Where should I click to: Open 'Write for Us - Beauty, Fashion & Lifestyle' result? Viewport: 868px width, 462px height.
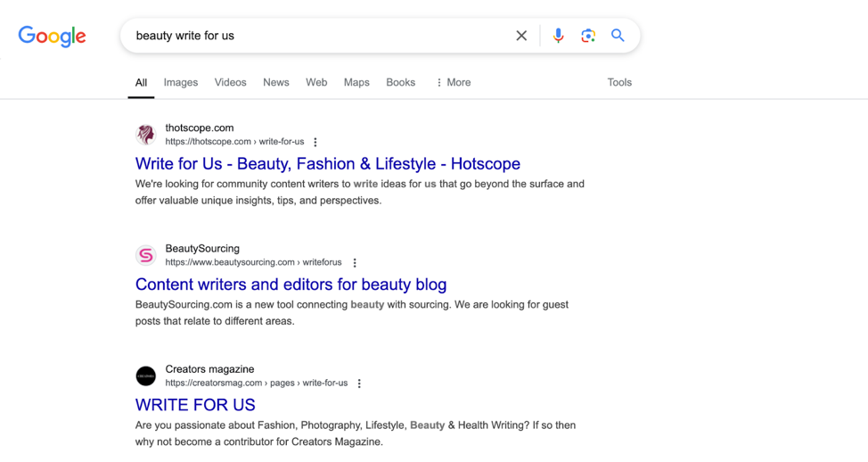click(x=328, y=164)
